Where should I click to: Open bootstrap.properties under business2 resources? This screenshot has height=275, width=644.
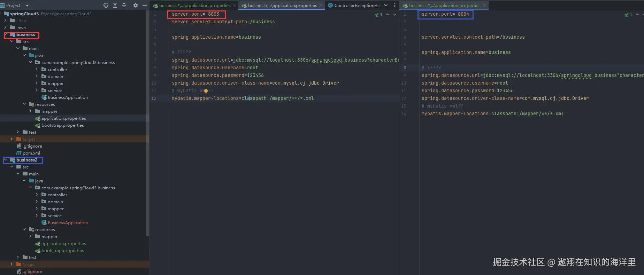click(62, 251)
